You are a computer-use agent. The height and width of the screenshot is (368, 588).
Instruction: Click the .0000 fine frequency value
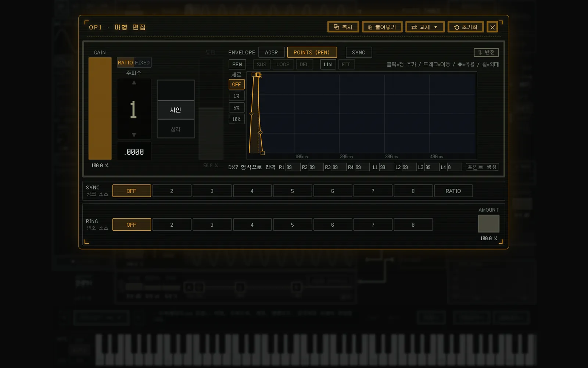[134, 152]
